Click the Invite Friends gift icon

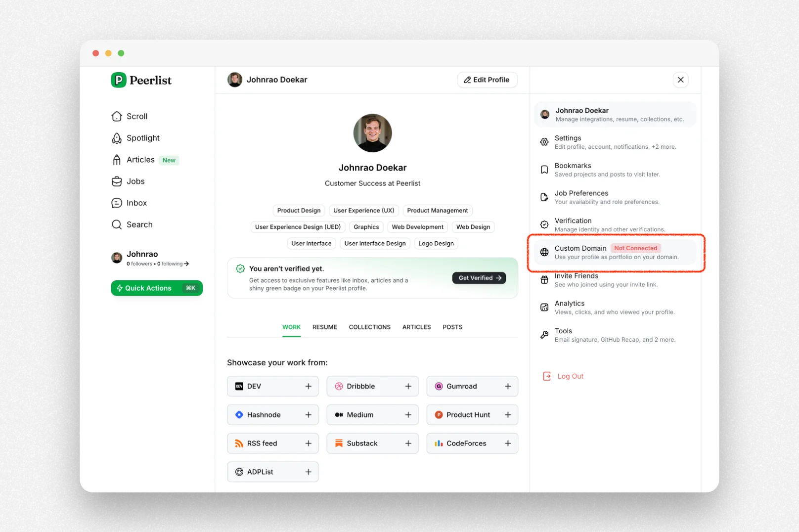(544, 280)
